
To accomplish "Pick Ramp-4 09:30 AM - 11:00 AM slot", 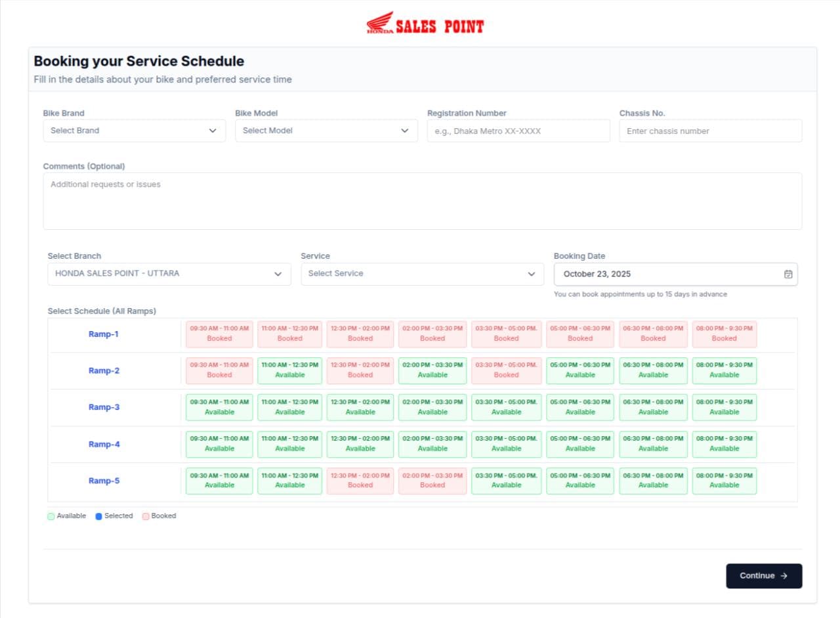I will tap(219, 444).
